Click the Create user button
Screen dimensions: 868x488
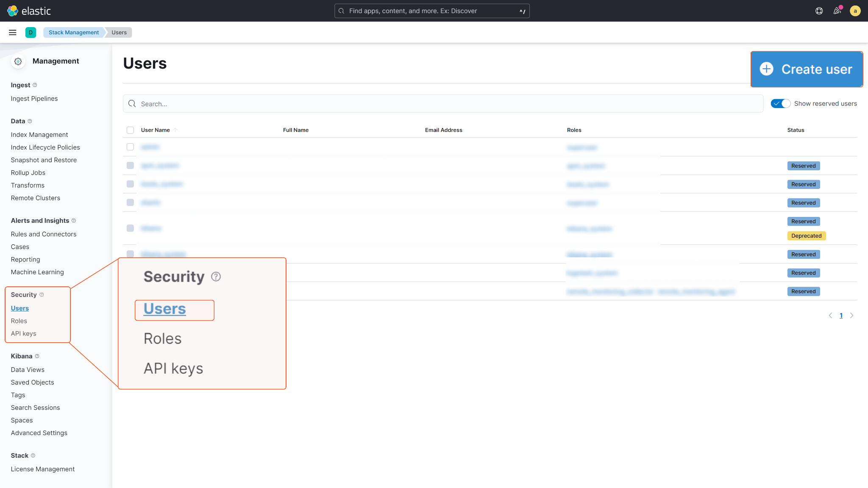[807, 69]
